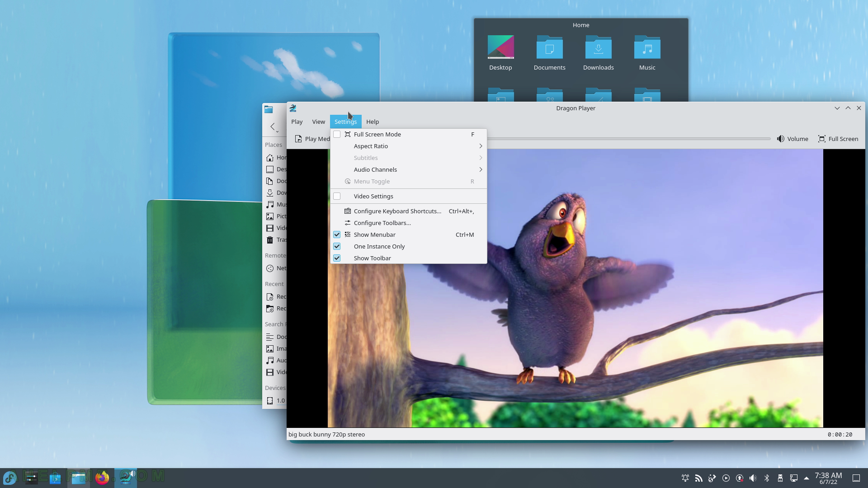Click 'big buck bunny 720p stereo' status text
The width and height of the screenshot is (868, 488).
coord(326,434)
